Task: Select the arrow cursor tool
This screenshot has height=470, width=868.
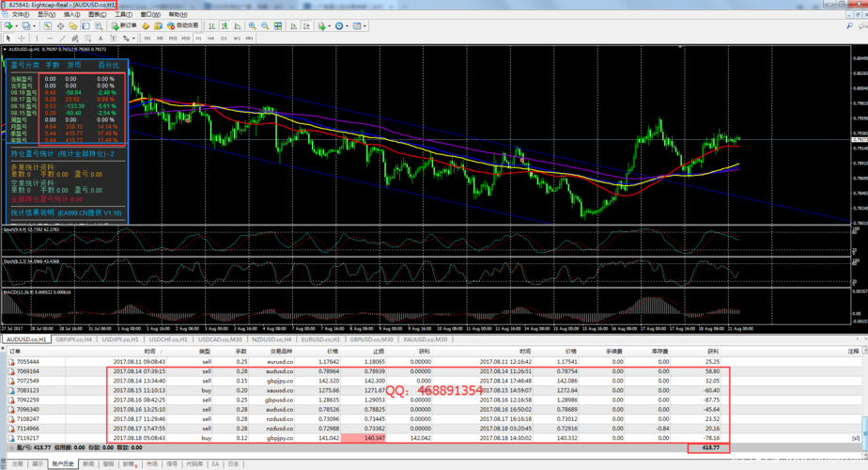Action: [x=8, y=39]
